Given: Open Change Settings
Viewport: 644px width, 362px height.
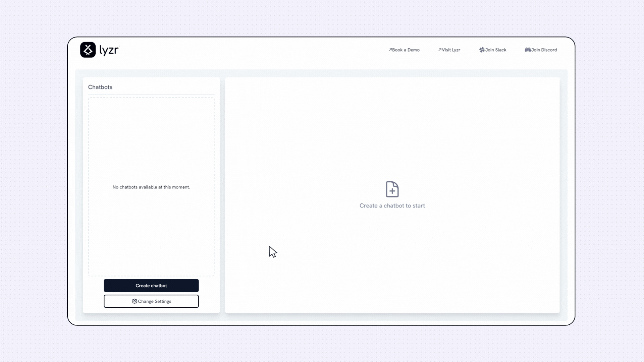Looking at the screenshot, I should tap(151, 301).
